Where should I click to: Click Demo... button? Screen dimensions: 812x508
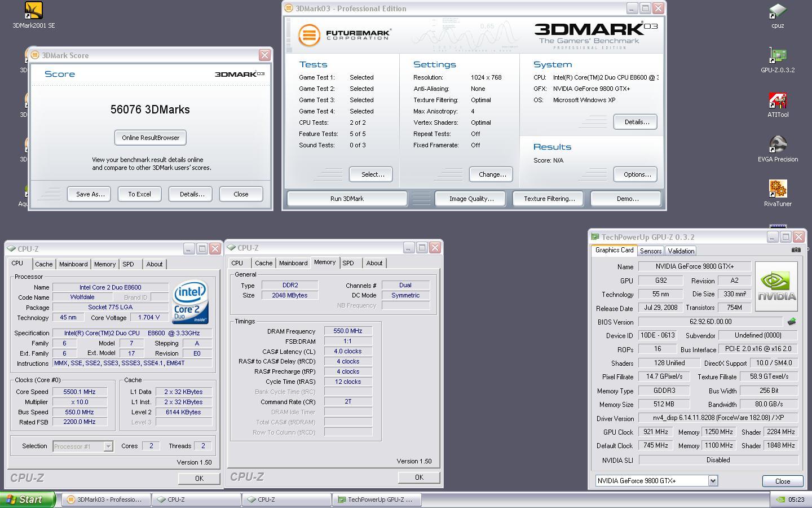point(626,199)
